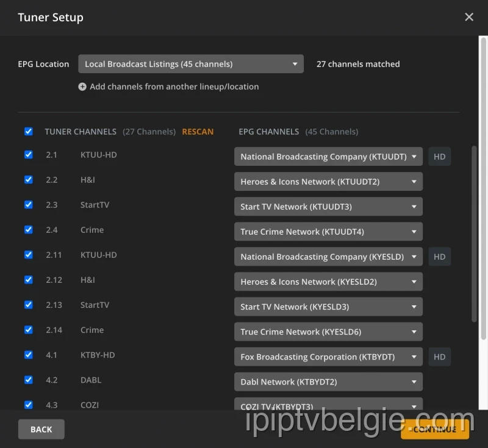Click the KTBY-HD channel name
Image resolution: width=488 pixels, height=448 pixels.
tap(98, 355)
